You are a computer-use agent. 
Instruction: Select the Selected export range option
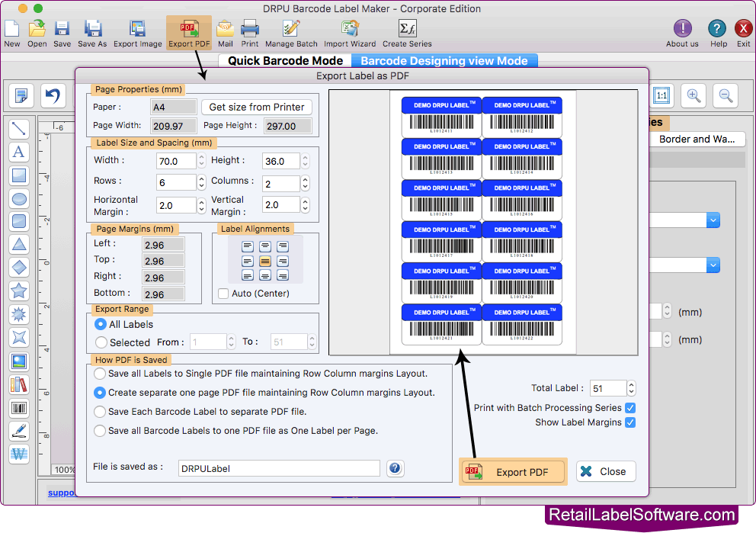[x=100, y=342]
